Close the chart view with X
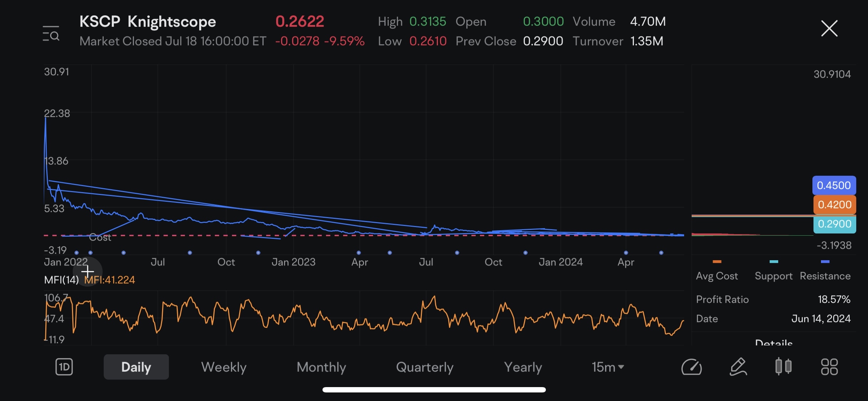Image resolution: width=868 pixels, height=401 pixels. [x=829, y=29]
